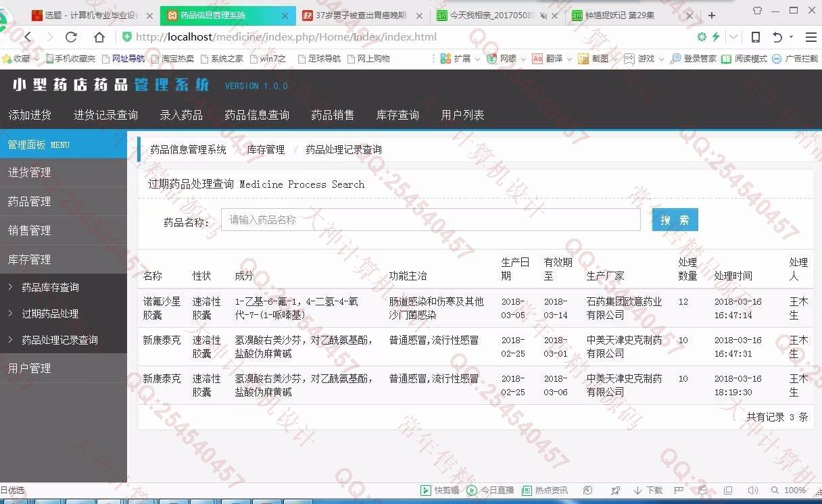Click the 药品名称 search input field

coord(431,220)
